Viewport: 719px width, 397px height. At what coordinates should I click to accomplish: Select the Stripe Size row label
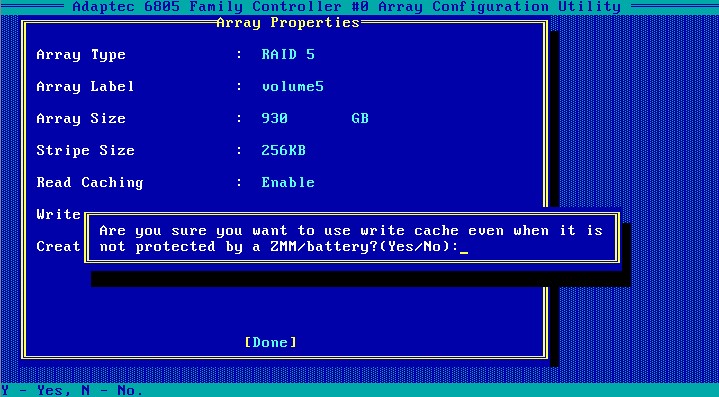point(85,150)
